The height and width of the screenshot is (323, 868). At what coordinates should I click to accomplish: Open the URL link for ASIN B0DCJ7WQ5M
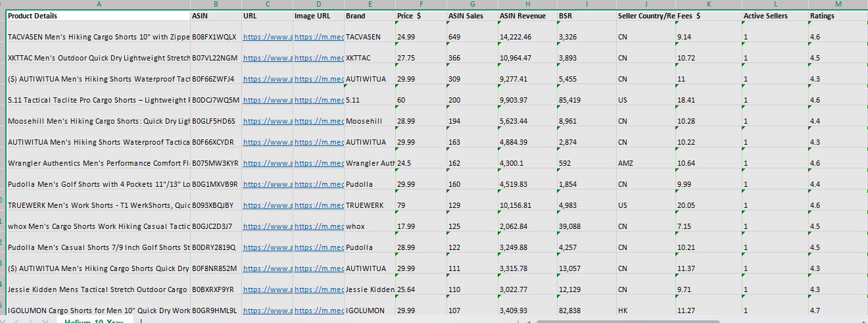click(x=268, y=100)
